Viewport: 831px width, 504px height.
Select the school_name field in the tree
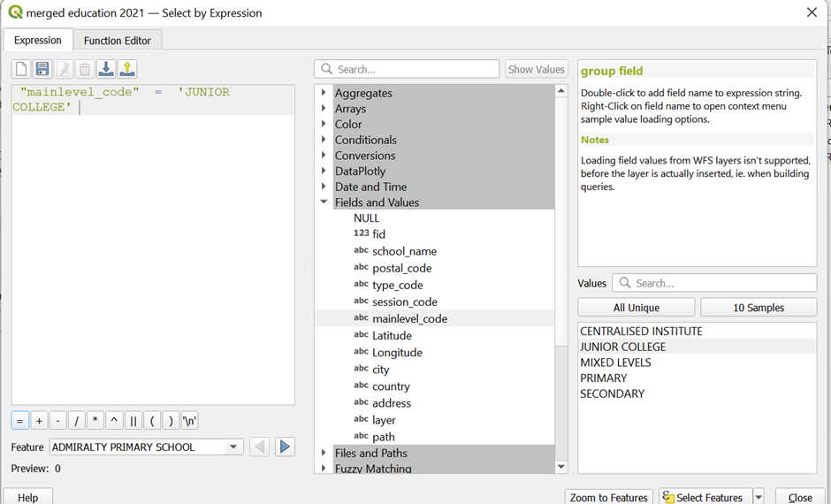click(404, 251)
